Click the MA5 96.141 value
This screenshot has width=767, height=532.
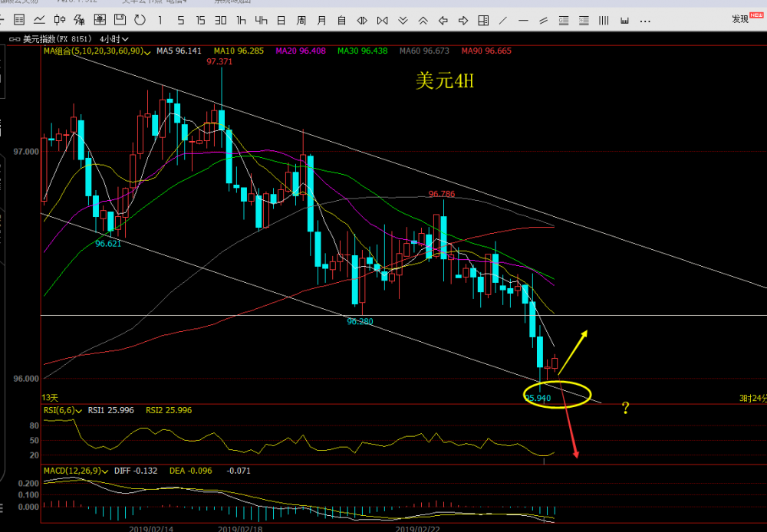point(179,51)
